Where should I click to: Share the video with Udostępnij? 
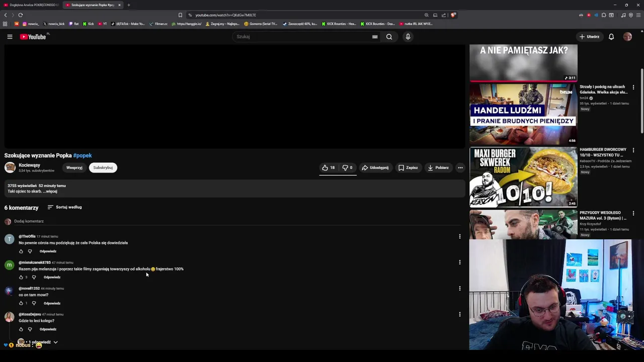[375, 167]
